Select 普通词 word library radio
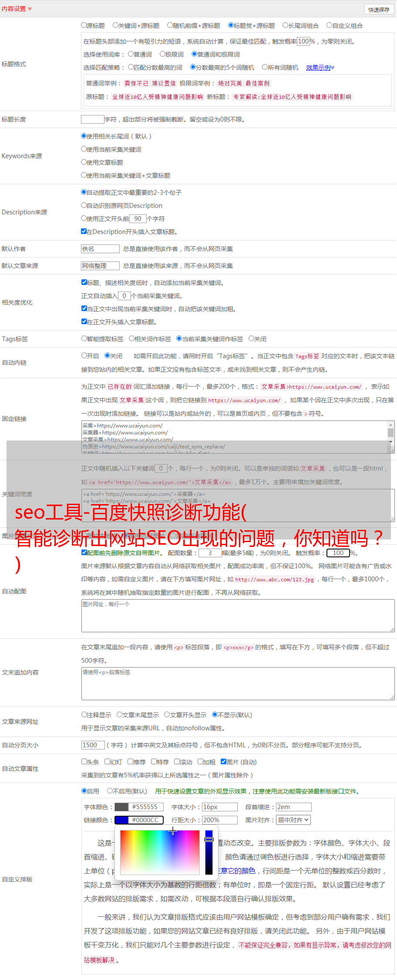This screenshot has height=980, width=397. pos(131,54)
